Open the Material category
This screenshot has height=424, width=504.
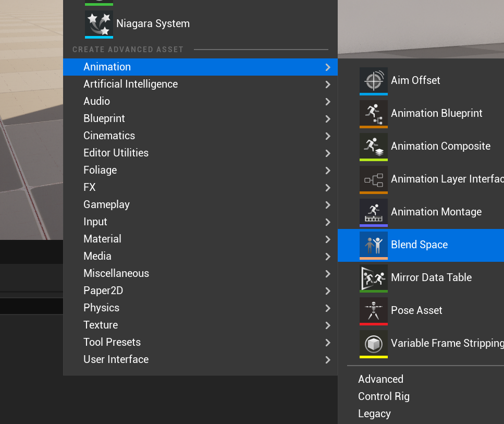pos(200,239)
